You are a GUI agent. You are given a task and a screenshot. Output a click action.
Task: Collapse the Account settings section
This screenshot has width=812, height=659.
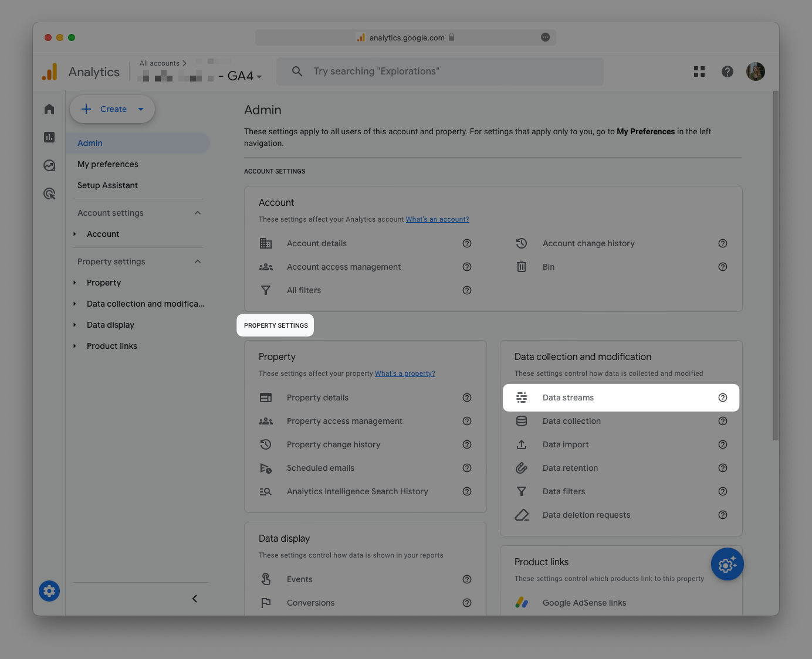[x=198, y=213]
